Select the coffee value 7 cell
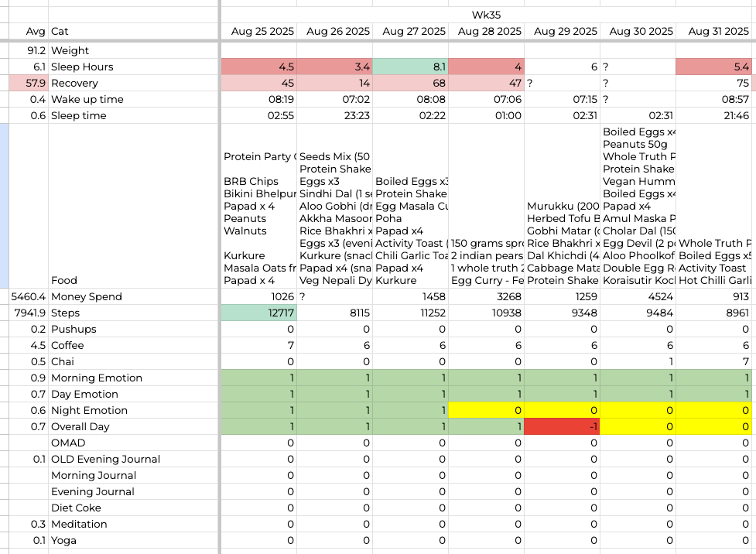 [x=259, y=345]
